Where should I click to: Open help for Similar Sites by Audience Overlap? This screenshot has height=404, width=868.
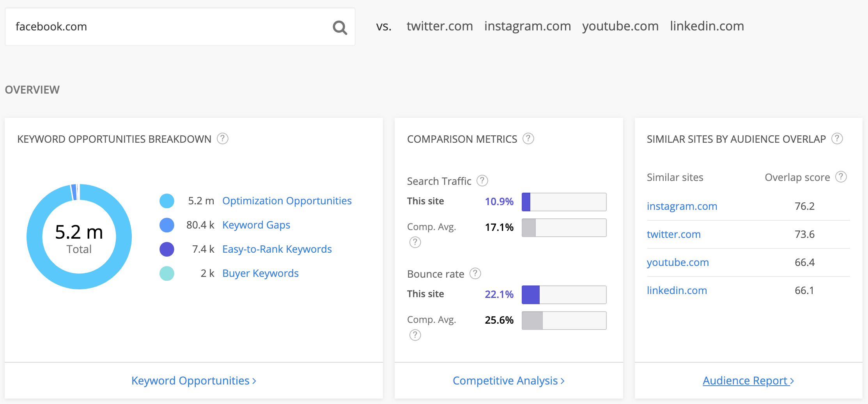click(x=837, y=139)
